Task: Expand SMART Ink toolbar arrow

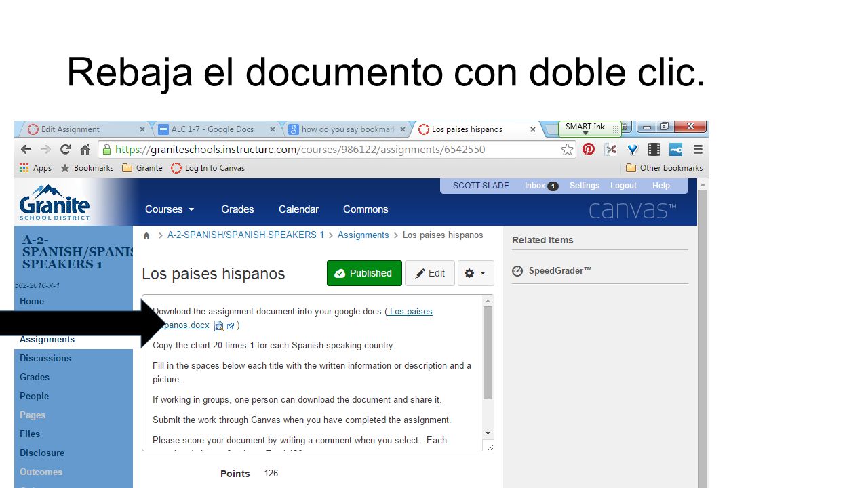Action: click(585, 134)
